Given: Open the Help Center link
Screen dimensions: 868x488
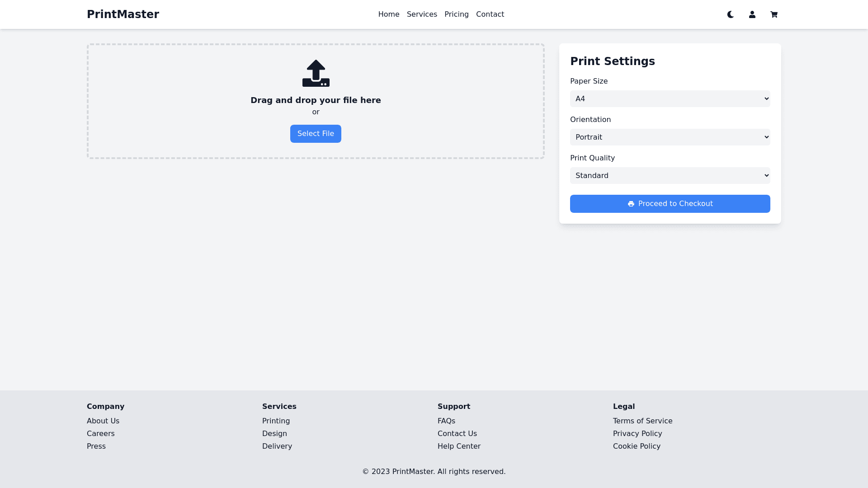Looking at the screenshot, I should [x=459, y=446].
